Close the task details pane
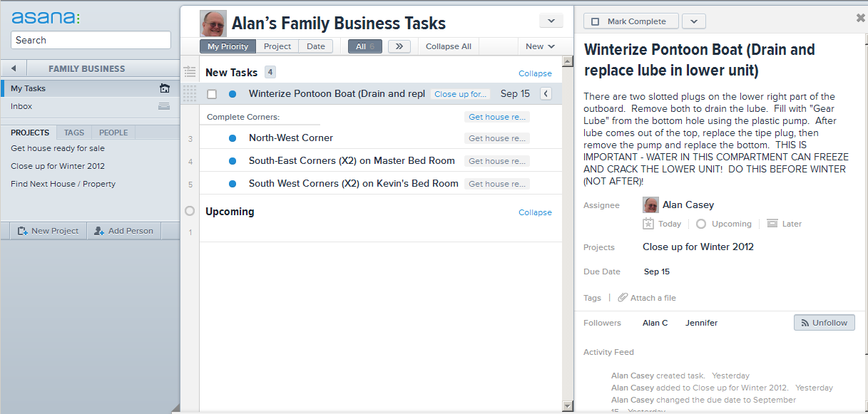 pyautogui.click(x=860, y=18)
